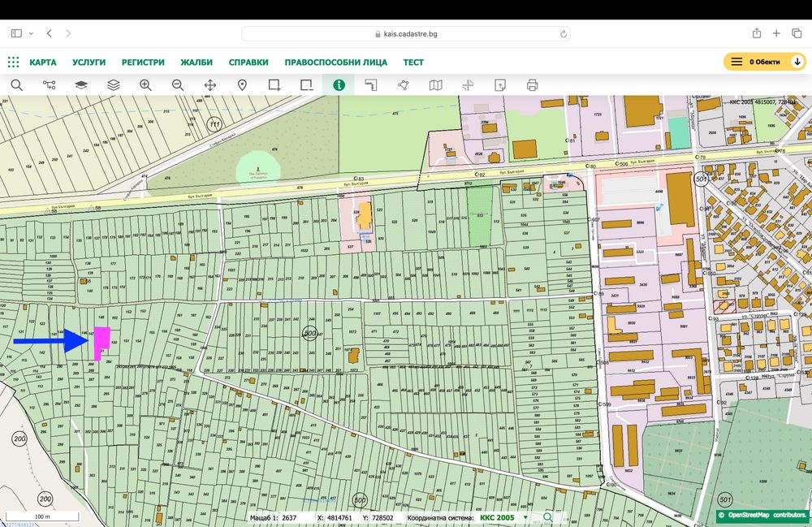Reload the page in address bar
The width and height of the screenshot is (812, 527).
click(563, 34)
